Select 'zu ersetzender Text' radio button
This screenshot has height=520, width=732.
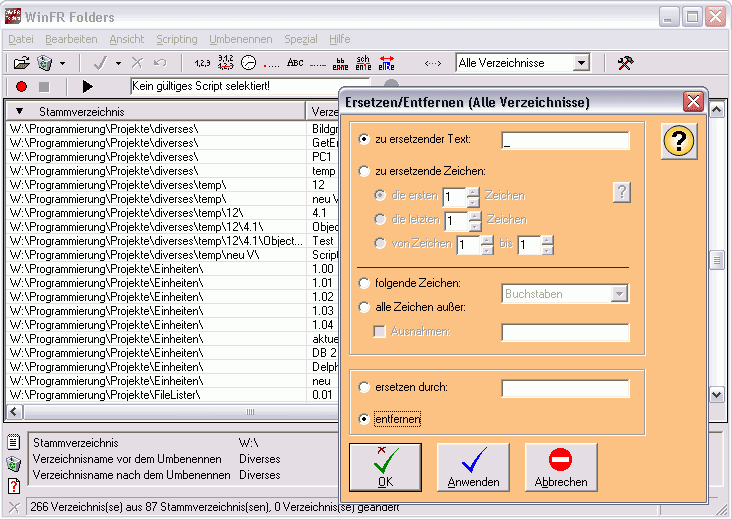(x=364, y=139)
